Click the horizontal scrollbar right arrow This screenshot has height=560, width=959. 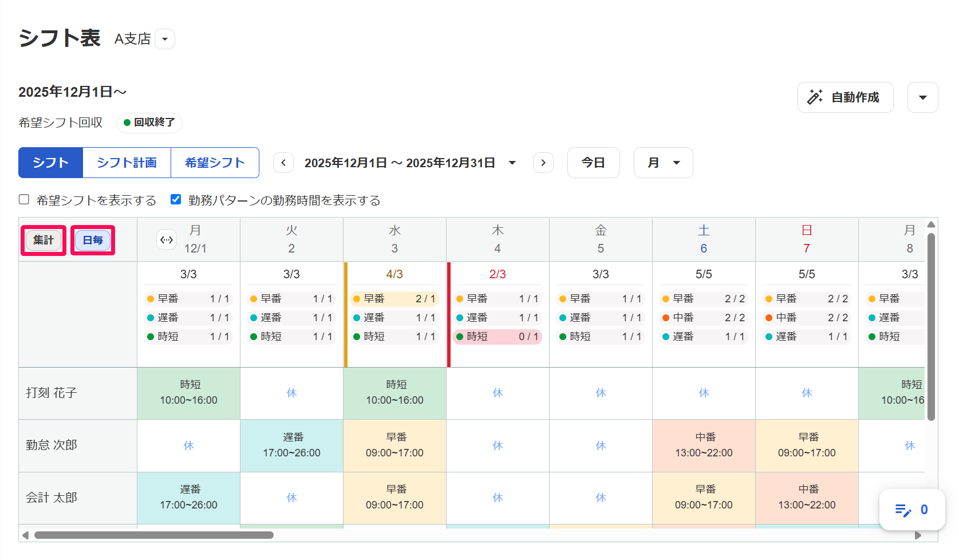(x=918, y=535)
